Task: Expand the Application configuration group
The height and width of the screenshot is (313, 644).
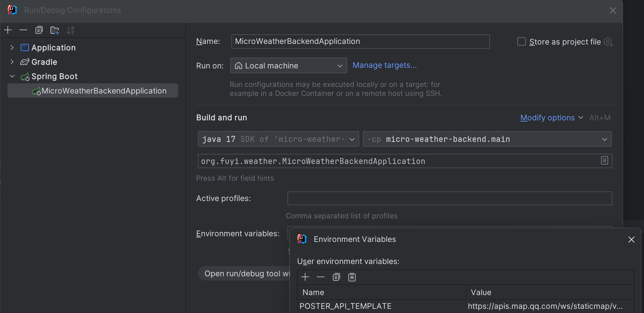Action: [12, 47]
